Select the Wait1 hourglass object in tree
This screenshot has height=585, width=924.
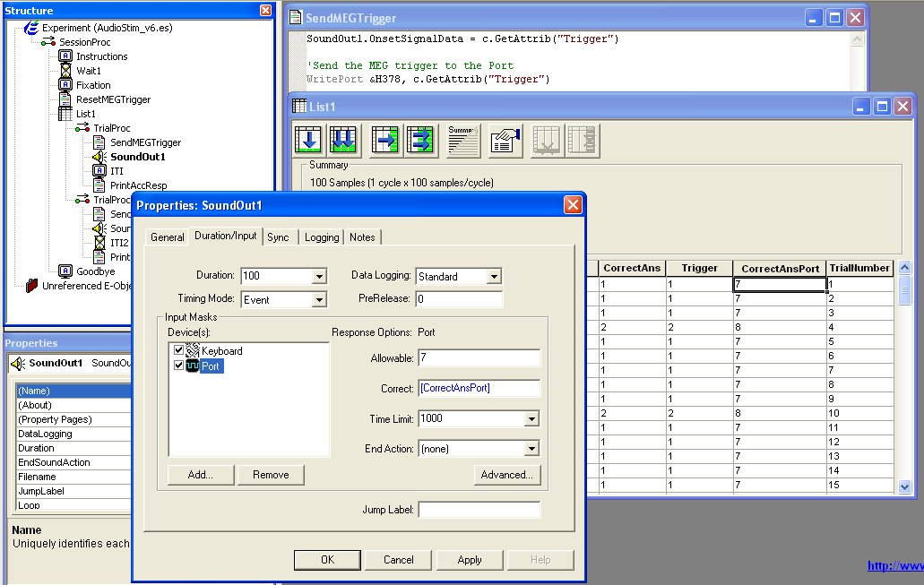(x=65, y=71)
